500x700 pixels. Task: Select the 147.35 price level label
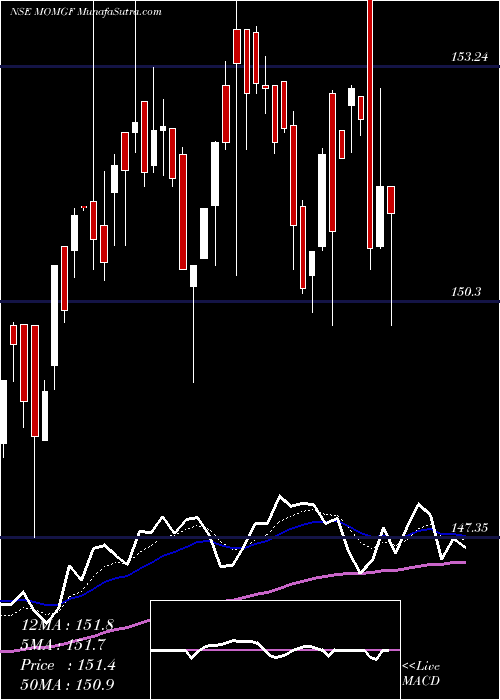[469, 528]
